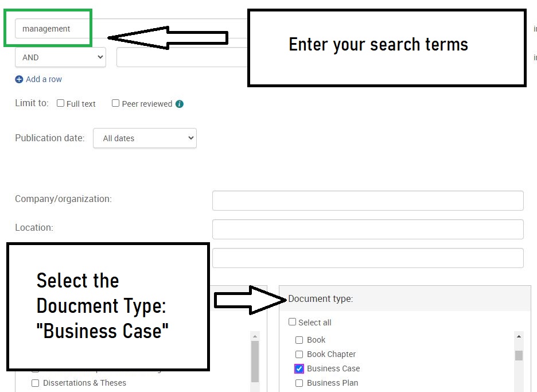
Task: Enable the Full text checkbox
Action: 60,103
